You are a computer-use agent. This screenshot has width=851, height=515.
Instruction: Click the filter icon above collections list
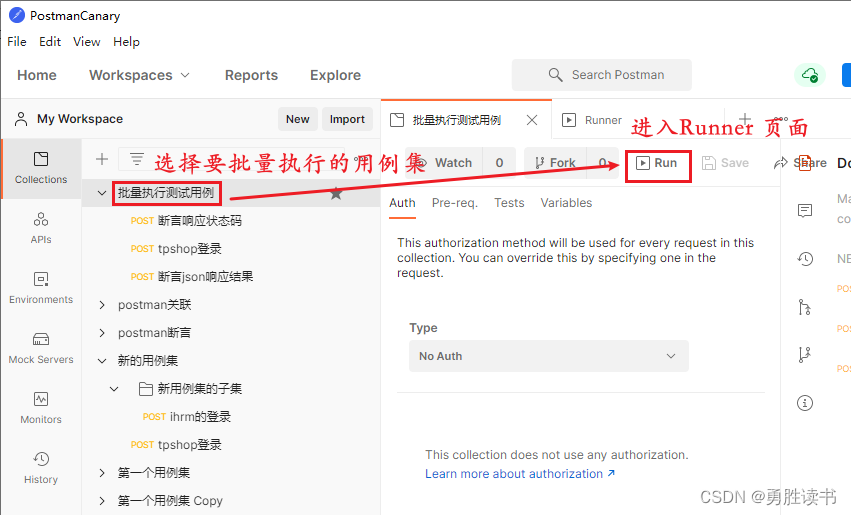tap(137, 159)
